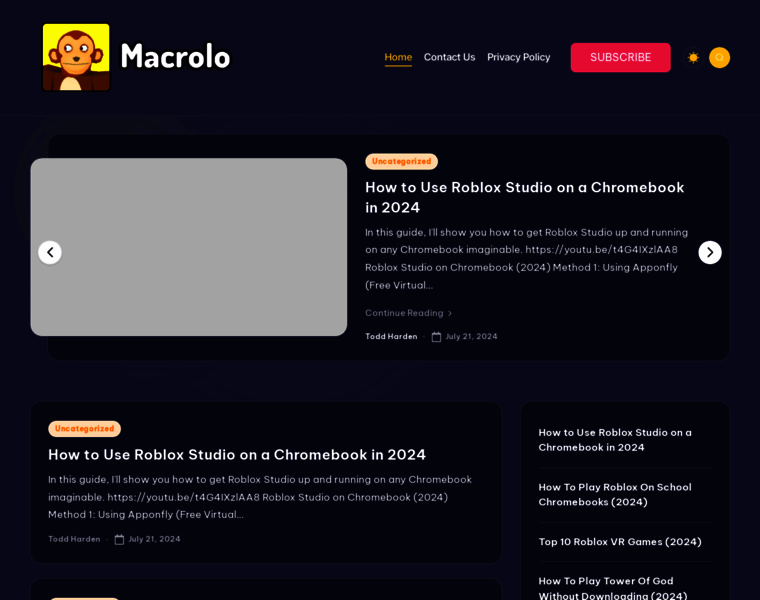
Task: Click the post card excerpt paragraph
Action: (260, 497)
